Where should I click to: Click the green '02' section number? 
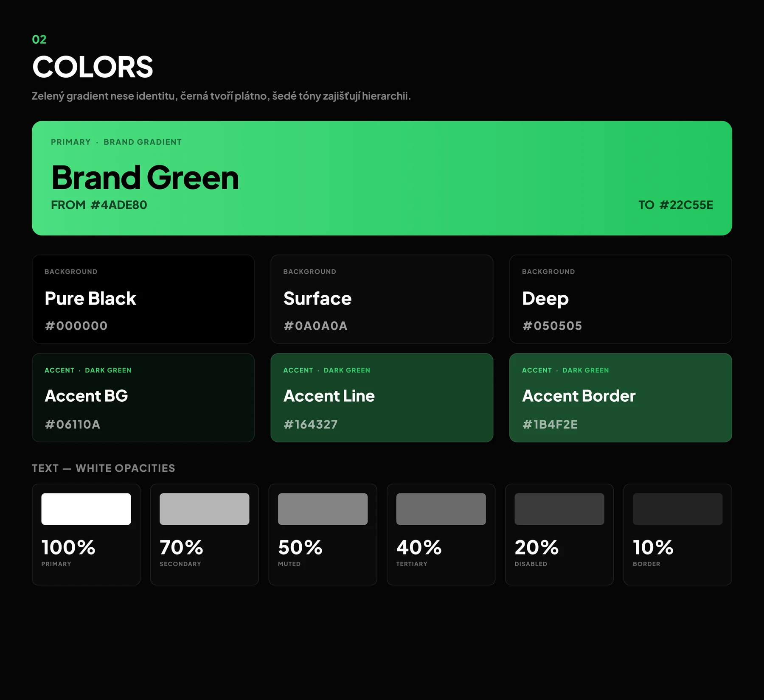point(39,39)
